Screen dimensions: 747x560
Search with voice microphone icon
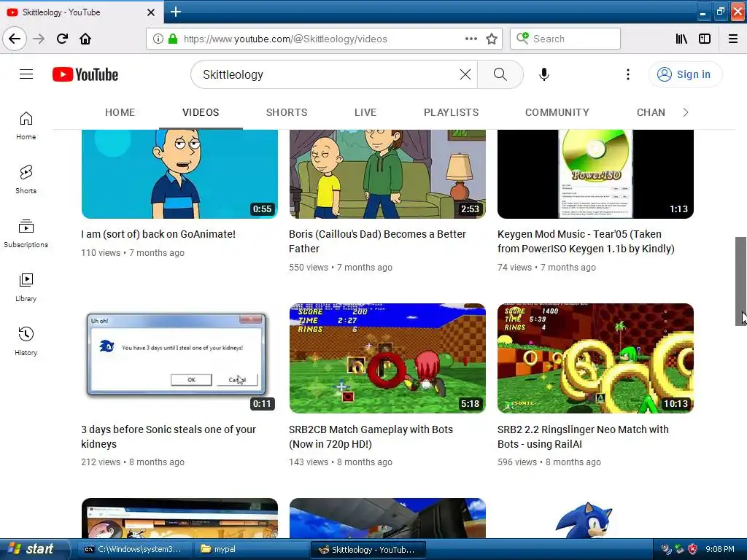[x=544, y=74]
